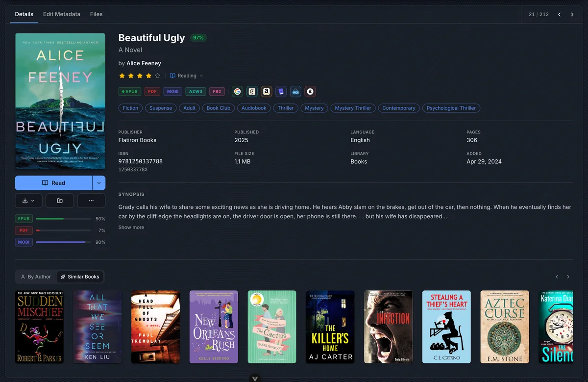Click the first rating star

coord(122,76)
